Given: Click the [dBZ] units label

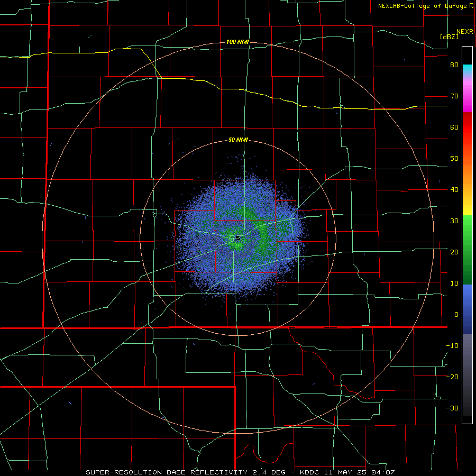Looking at the screenshot, I should click(449, 36).
